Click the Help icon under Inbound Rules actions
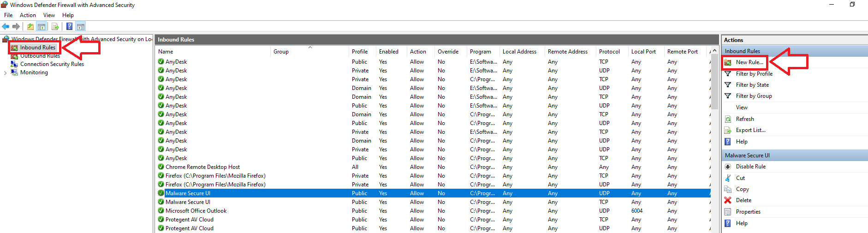The image size is (868, 233). (x=728, y=142)
